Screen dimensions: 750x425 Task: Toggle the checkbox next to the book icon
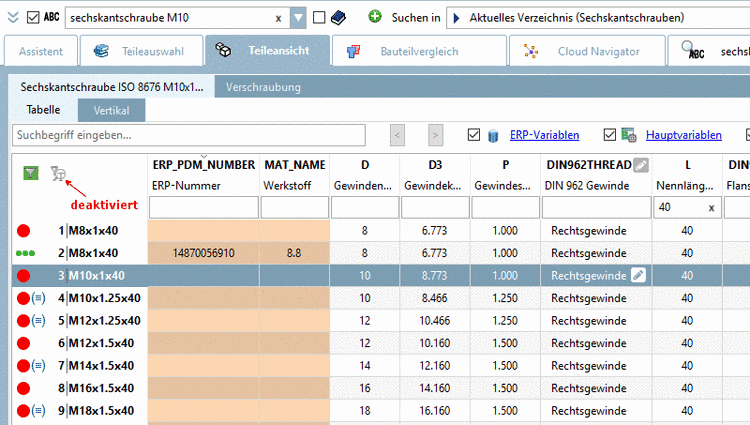[x=319, y=18]
